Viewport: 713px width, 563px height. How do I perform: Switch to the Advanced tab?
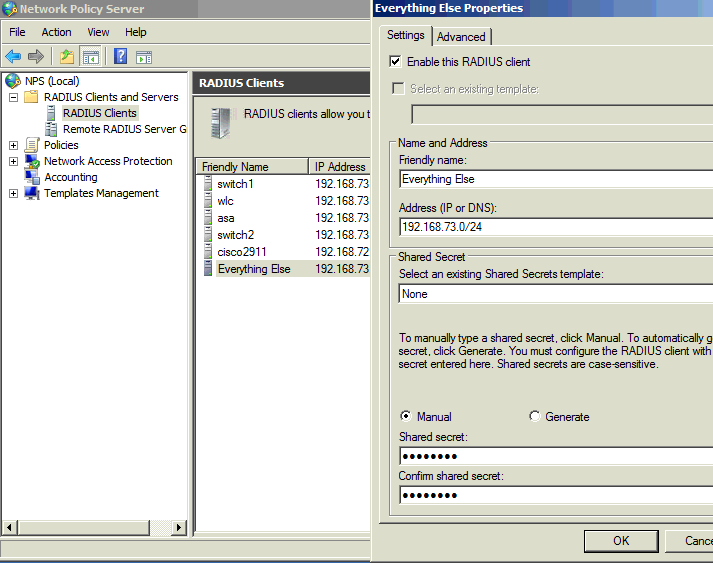pyautogui.click(x=461, y=37)
